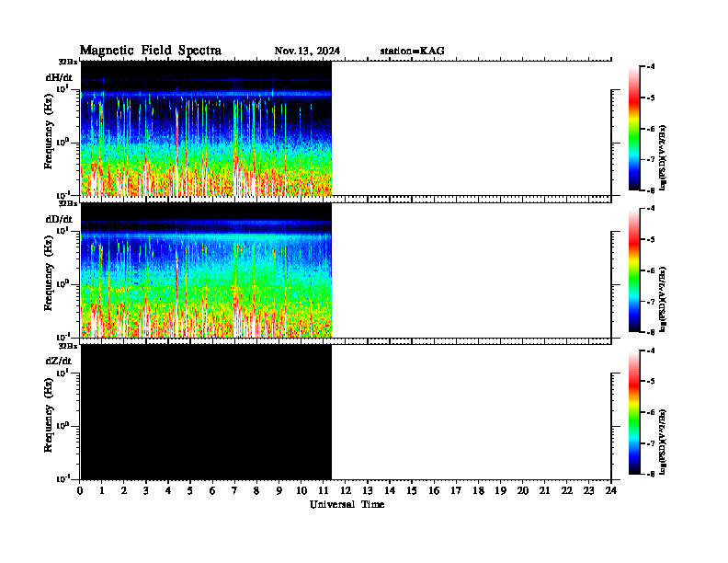The height and width of the screenshot is (563, 728).
Task: Click hour tick label '5' on time axis
Action: click(190, 491)
